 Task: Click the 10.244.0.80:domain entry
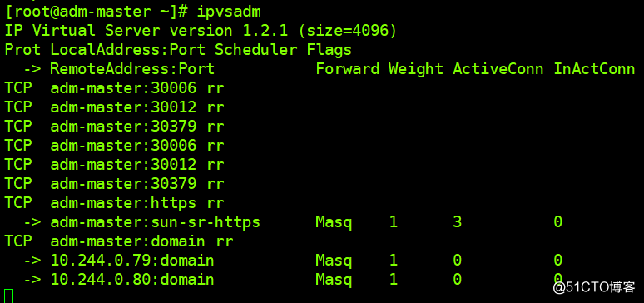click(x=132, y=280)
